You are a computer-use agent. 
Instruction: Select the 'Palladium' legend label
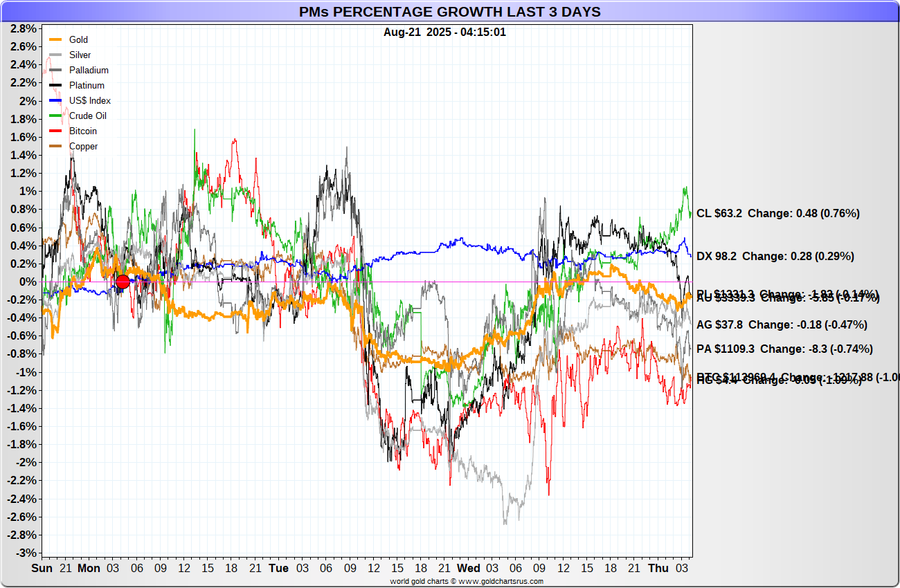[89, 71]
